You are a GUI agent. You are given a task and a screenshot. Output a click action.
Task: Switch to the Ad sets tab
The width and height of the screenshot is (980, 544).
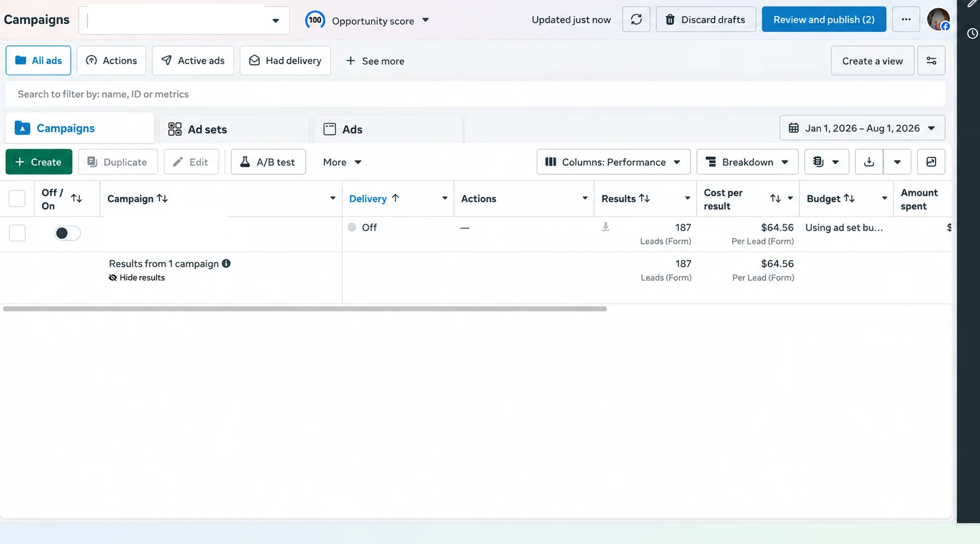pos(234,129)
